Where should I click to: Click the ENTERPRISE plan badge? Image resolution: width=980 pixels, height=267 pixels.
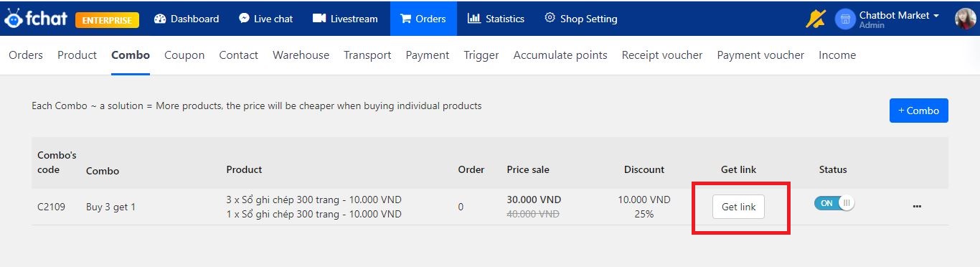(x=107, y=20)
